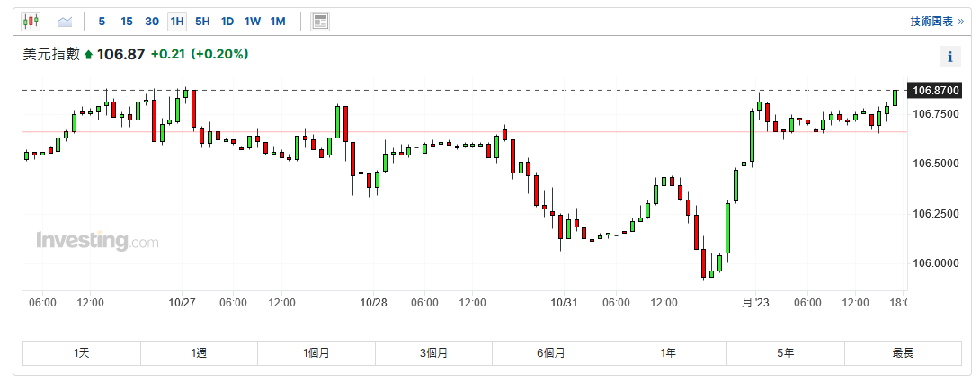Switch to the 最長 range
The width and height of the screenshot is (980, 382).
(903, 353)
